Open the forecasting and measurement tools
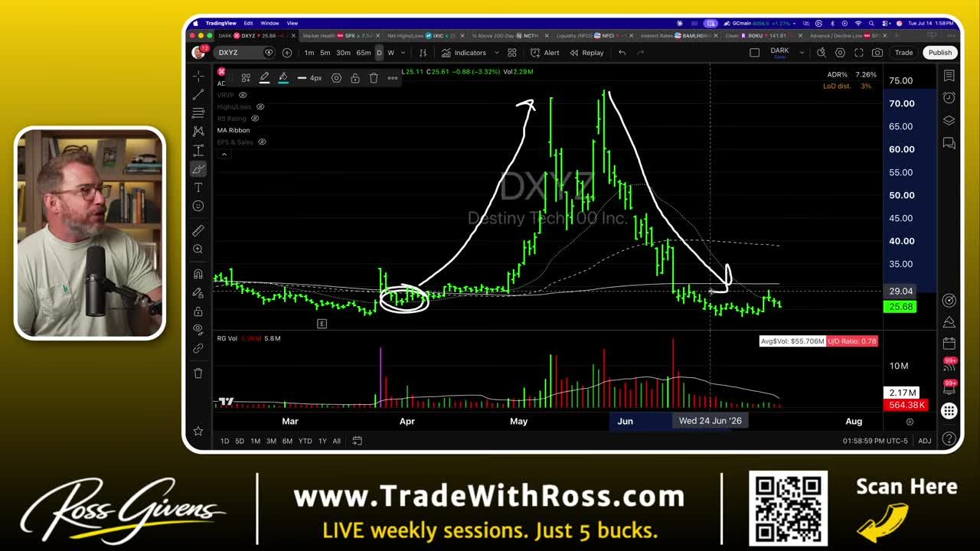Image resolution: width=980 pixels, height=551 pixels. tap(198, 150)
